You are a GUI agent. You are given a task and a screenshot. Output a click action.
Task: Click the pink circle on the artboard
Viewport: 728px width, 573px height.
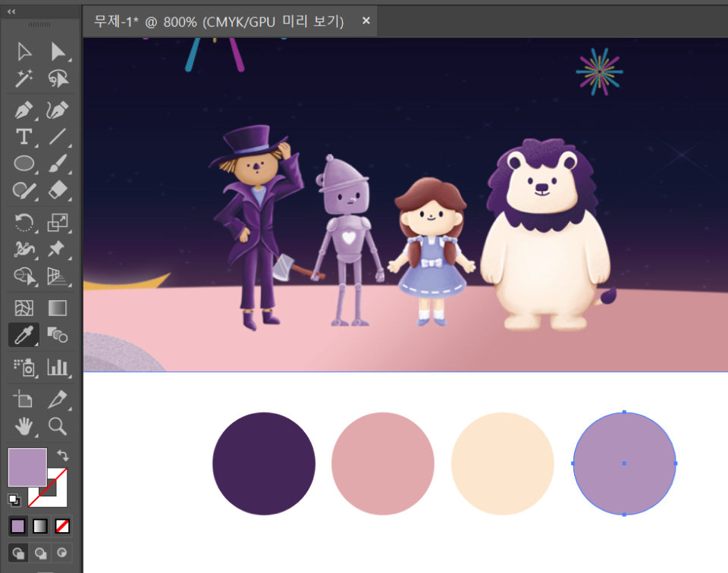383,464
